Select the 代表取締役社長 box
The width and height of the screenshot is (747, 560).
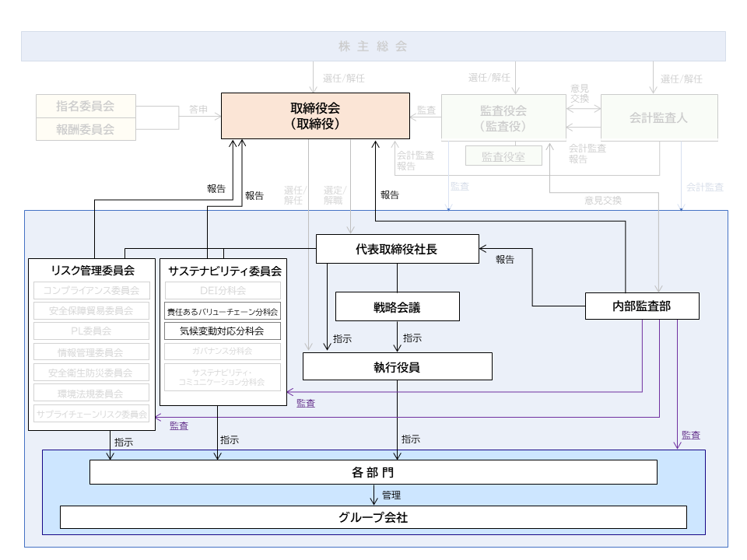[x=397, y=250]
